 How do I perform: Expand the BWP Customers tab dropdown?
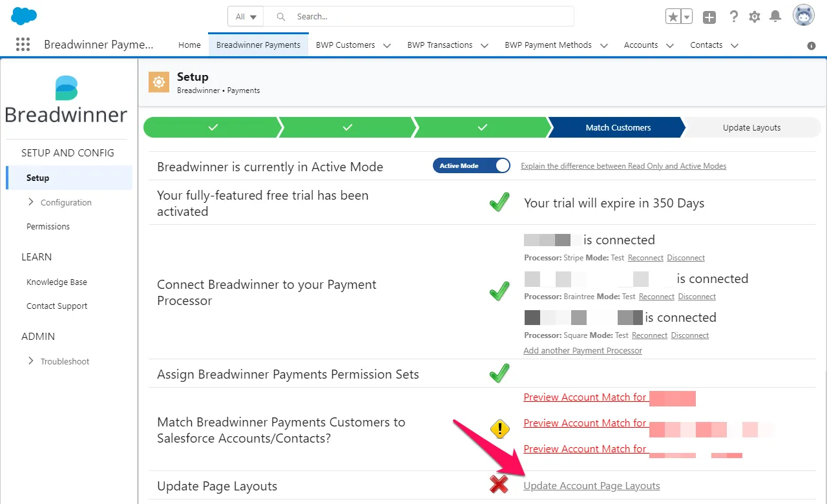(387, 45)
